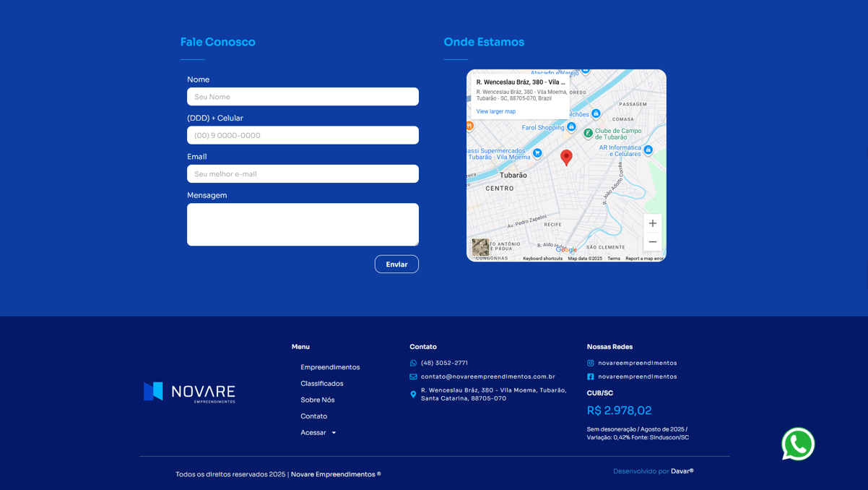Zoom in on the map
This screenshot has width=868, height=490.
coord(652,223)
